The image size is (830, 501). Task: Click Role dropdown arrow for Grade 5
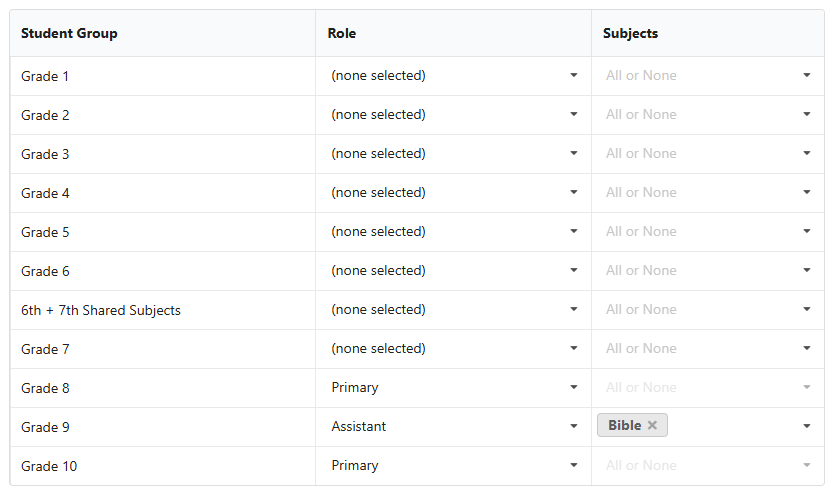pos(574,231)
